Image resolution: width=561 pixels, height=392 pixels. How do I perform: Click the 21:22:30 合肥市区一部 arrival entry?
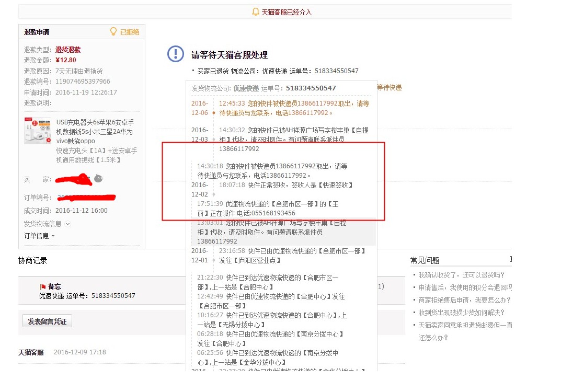point(268,282)
